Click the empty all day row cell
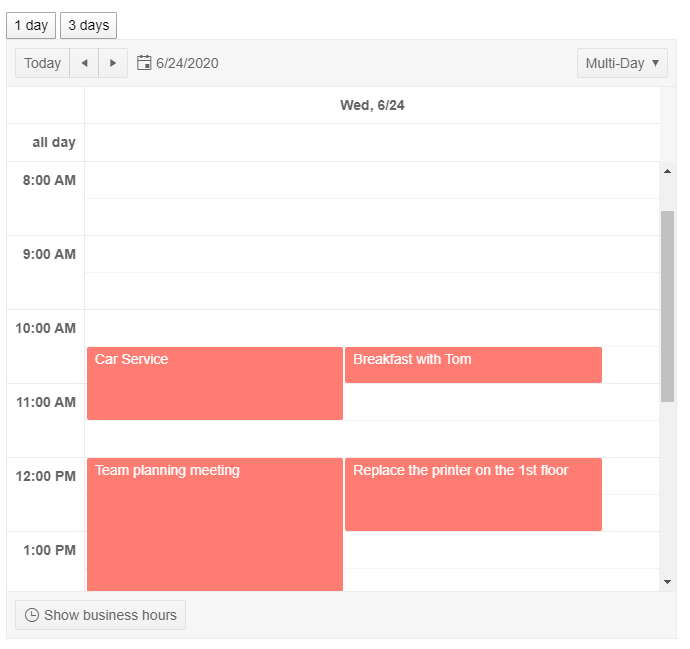This screenshot has height=649, width=690. pos(372,143)
